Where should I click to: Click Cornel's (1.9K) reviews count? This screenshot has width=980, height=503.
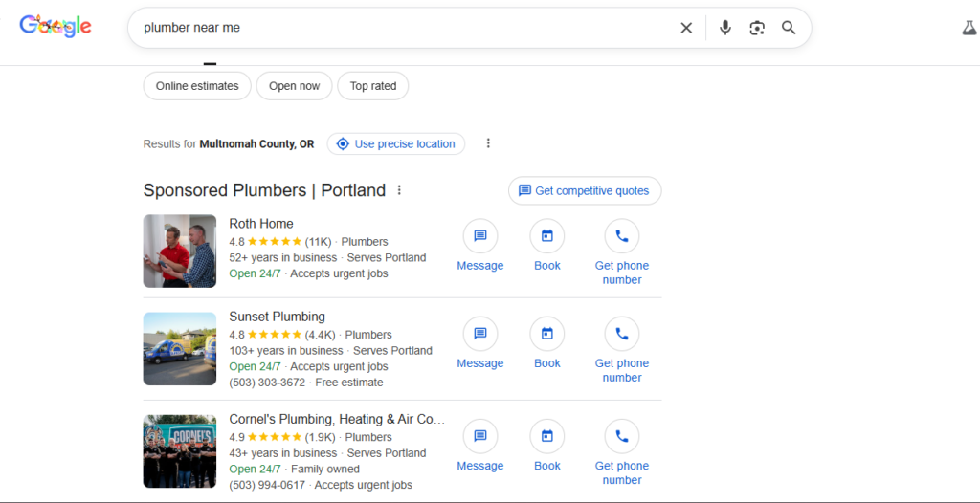320,437
